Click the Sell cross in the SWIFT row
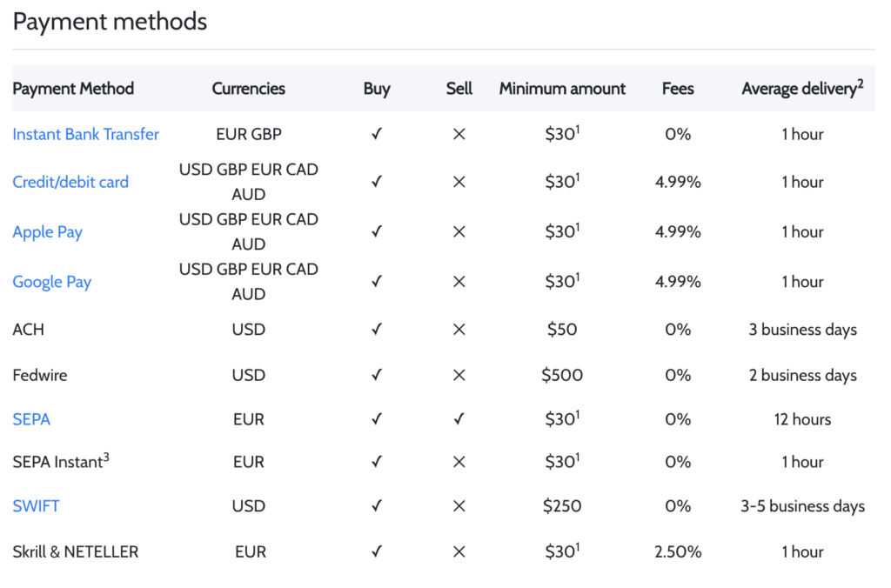The image size is (891, 588). pyautogui.click(x=459, y=506)
